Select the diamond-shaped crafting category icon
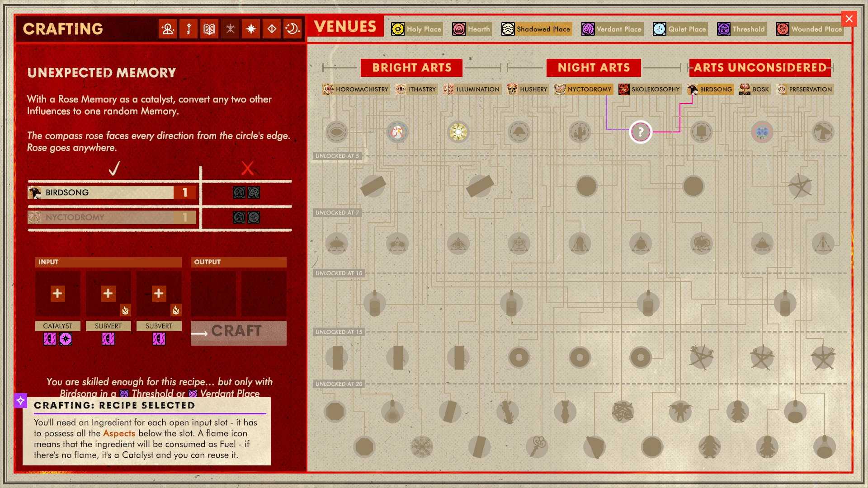This screenshot has height=488, width=868. [272, 29]
